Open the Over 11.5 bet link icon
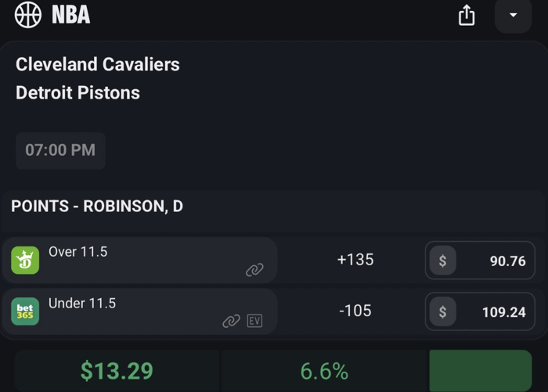This screenshot has width=548, height=392. 254,270
